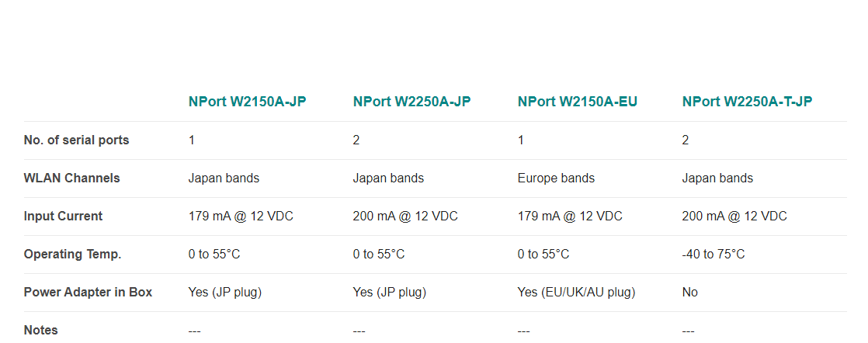868x343 pixels.
Task: Click the '-40 to 75°C' temperature cell
Action: point(713,254)
